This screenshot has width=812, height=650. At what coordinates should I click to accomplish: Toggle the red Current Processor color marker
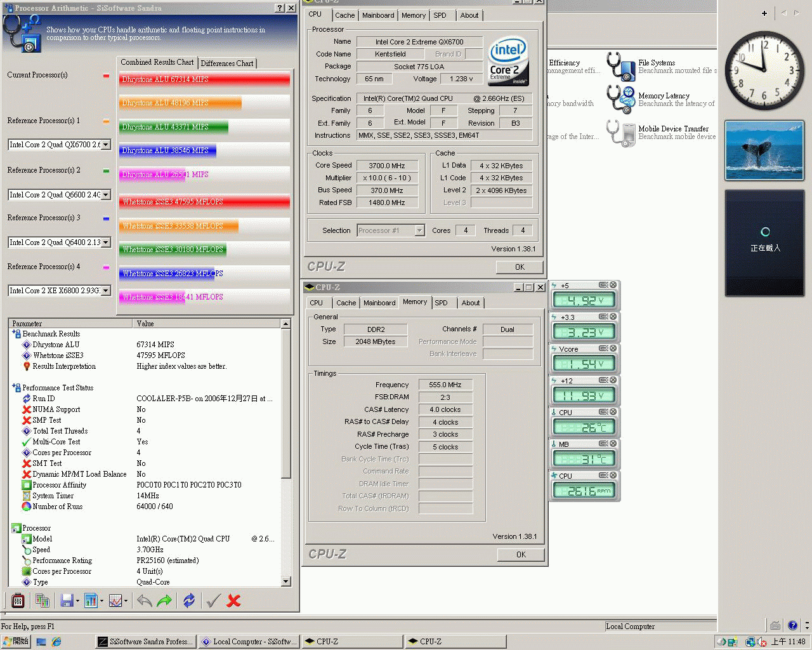106,76
